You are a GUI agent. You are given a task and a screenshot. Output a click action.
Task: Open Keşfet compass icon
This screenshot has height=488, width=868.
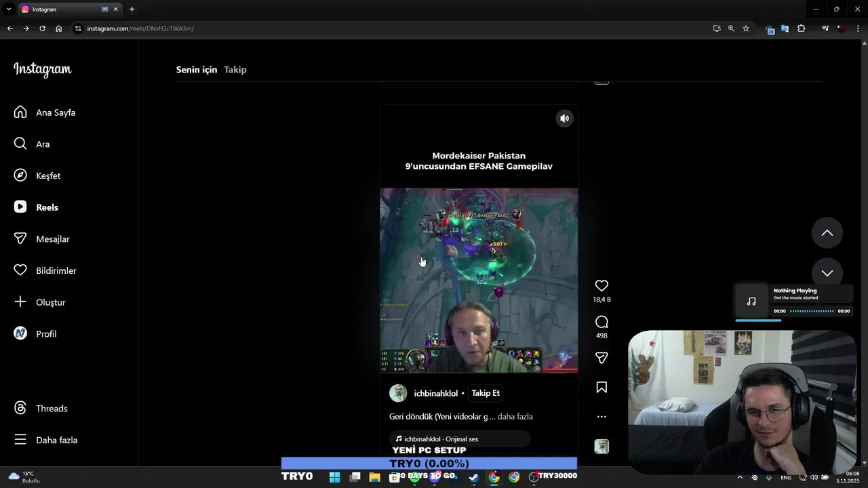(20, 176)
